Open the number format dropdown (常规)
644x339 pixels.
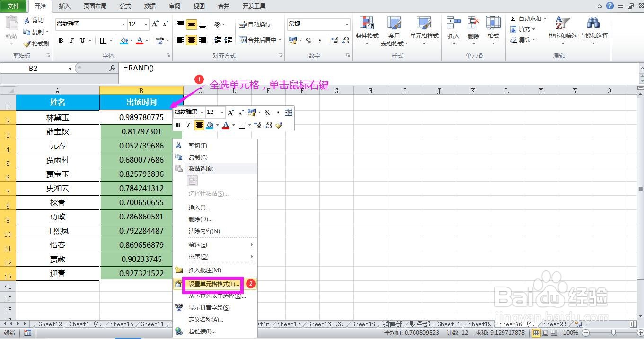347,24
